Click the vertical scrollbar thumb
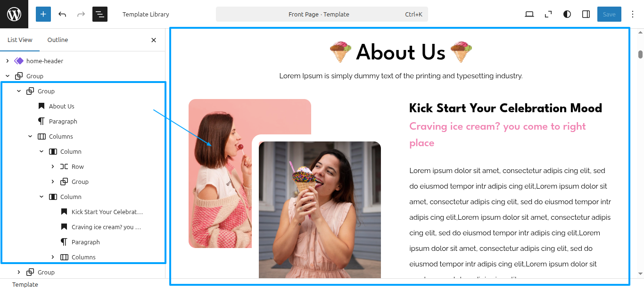 click(641, 54)
